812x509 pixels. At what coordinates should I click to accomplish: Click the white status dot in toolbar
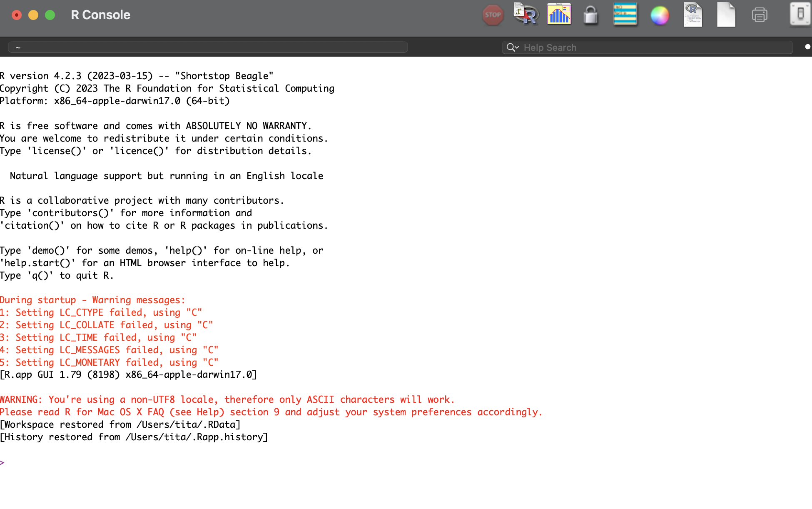point(807,47)
